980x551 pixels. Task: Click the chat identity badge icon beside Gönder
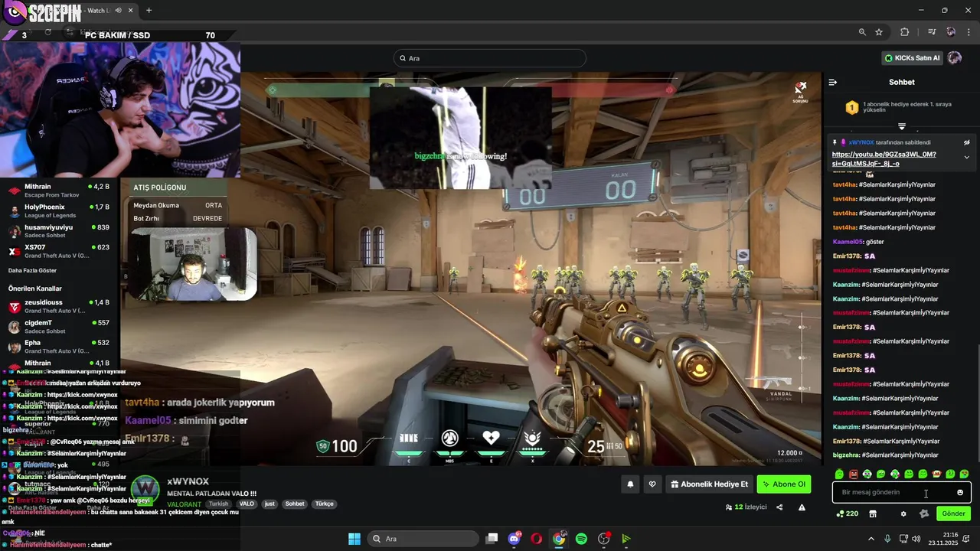(924, 514)
